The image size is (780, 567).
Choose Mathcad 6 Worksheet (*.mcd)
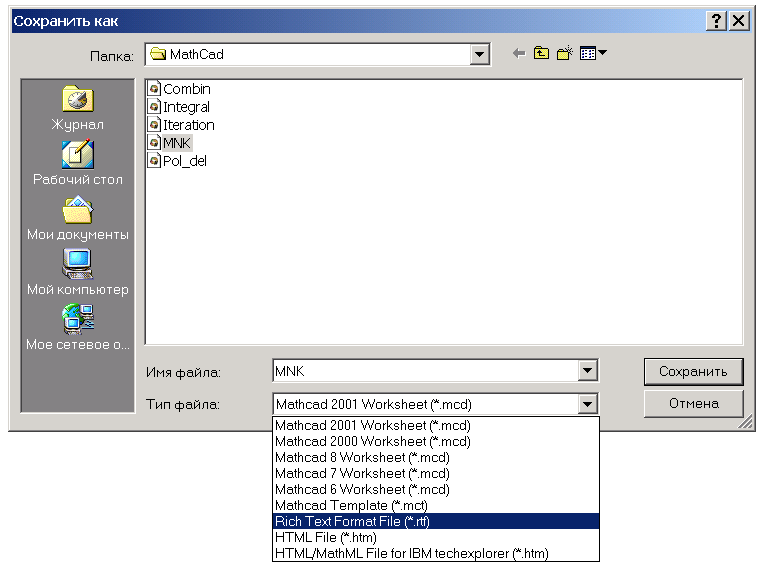point(436,489)
